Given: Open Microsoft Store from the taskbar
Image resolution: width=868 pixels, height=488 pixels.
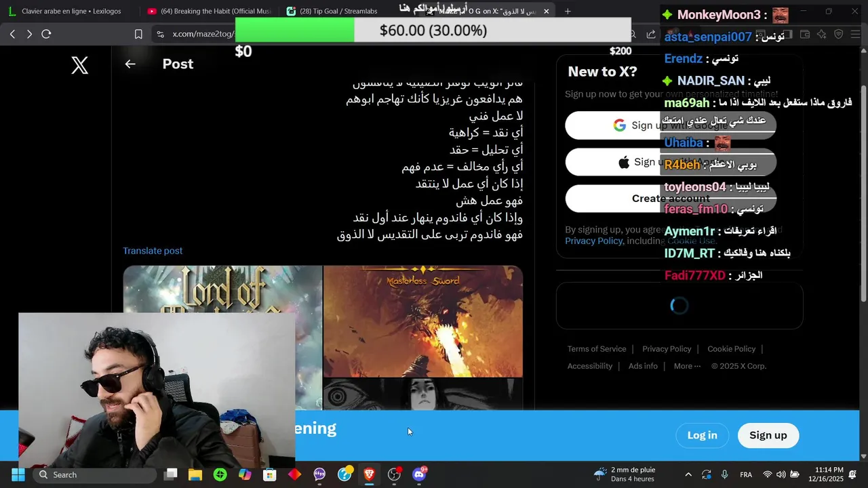Looking at the screenshot, I should [270, 474].
